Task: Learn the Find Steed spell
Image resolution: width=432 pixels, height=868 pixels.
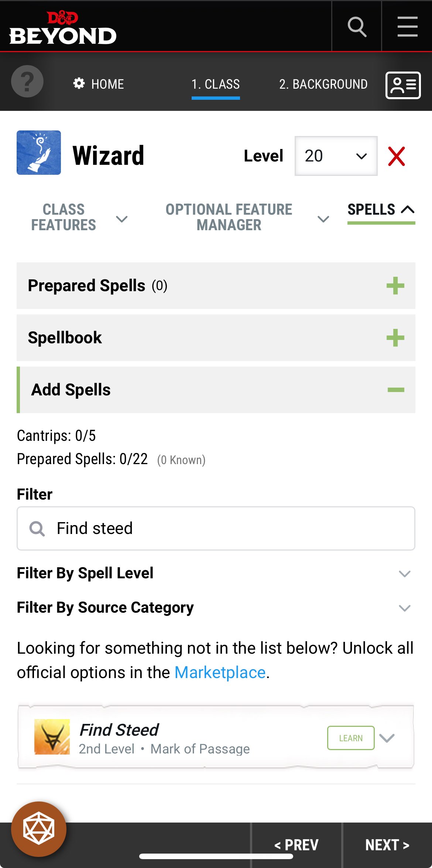Action: click(350, 738)
